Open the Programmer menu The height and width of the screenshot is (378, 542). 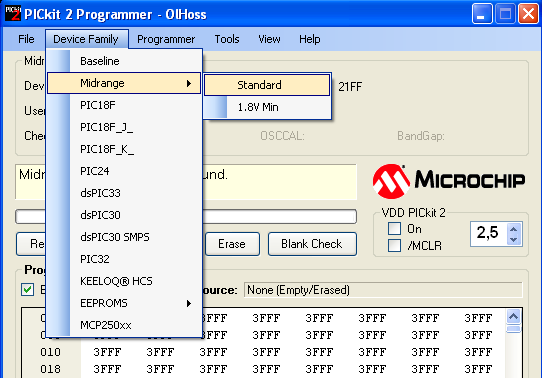click(166, 39)
